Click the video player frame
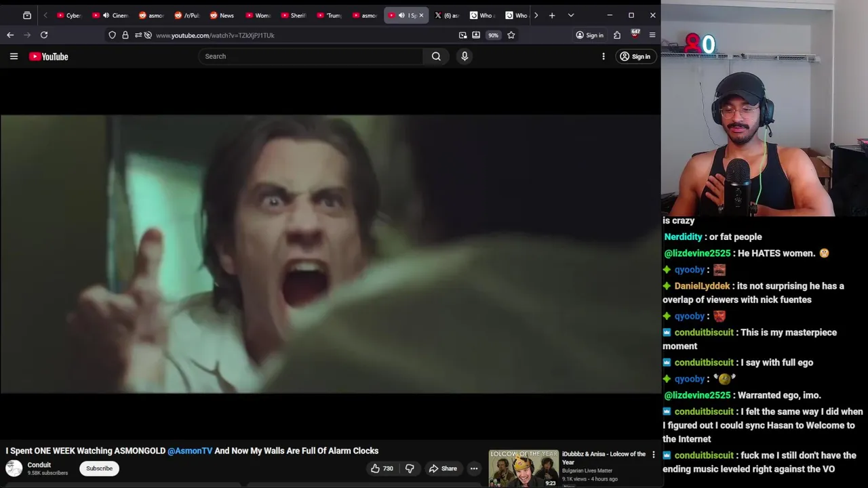This screenshot has width=868, height=488. coord(330,253)
